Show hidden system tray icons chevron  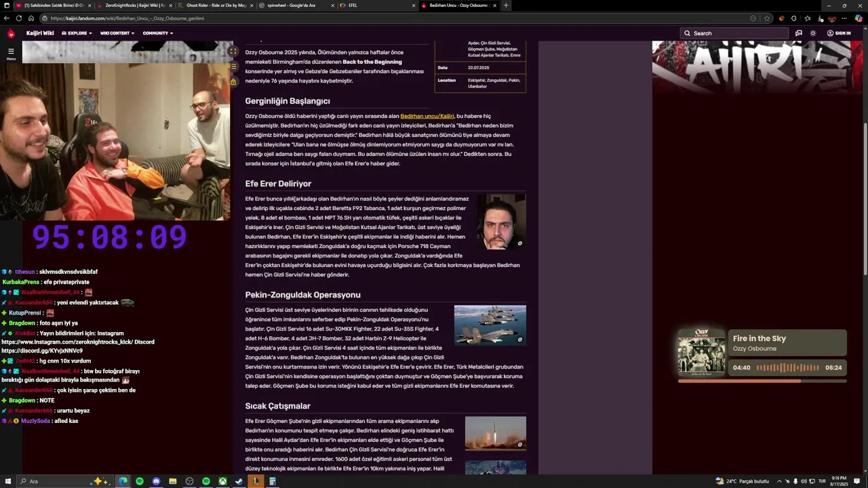click(x=779, y=481)
